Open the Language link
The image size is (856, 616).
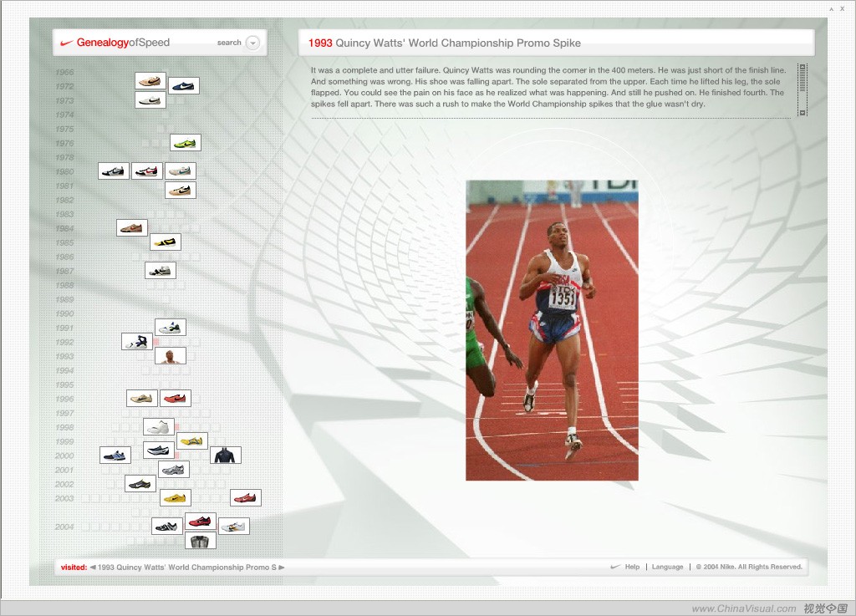tap(667, 567)
